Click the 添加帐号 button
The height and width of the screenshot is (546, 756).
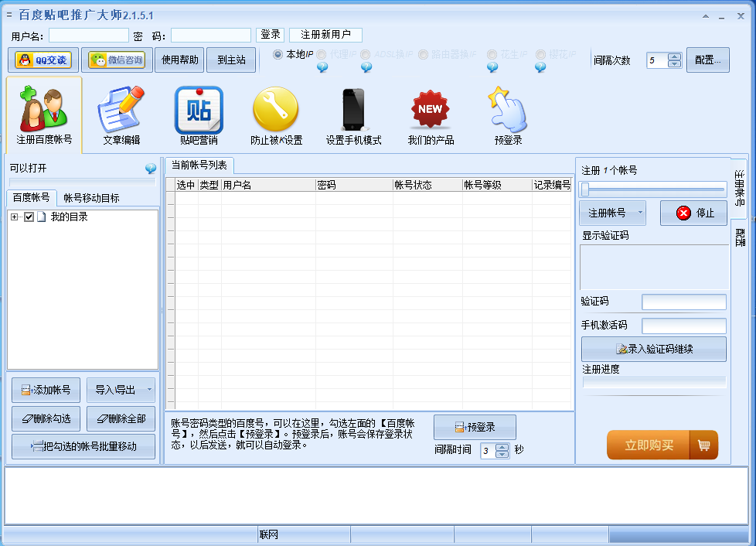click(x=46, y=390)
